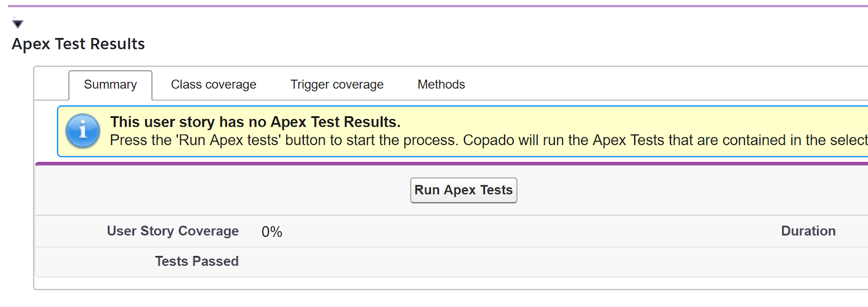This screenshot has height=307, width=868.
Task: Click the thin purple line at page top
Action: pos(434,6)
